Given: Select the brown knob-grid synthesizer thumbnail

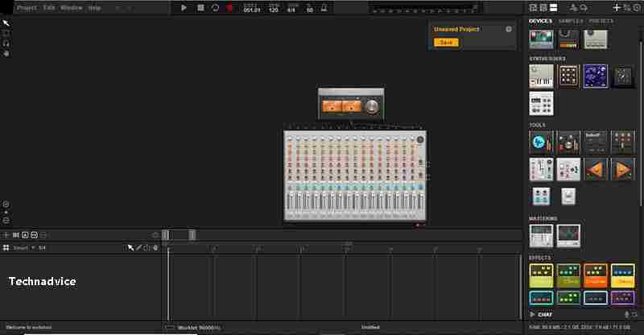Looking at the screenshot, I should (x=568, y=77).
